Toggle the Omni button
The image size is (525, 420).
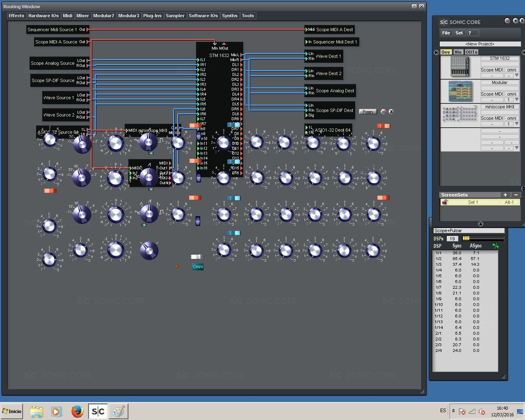(x=198, y=267)
